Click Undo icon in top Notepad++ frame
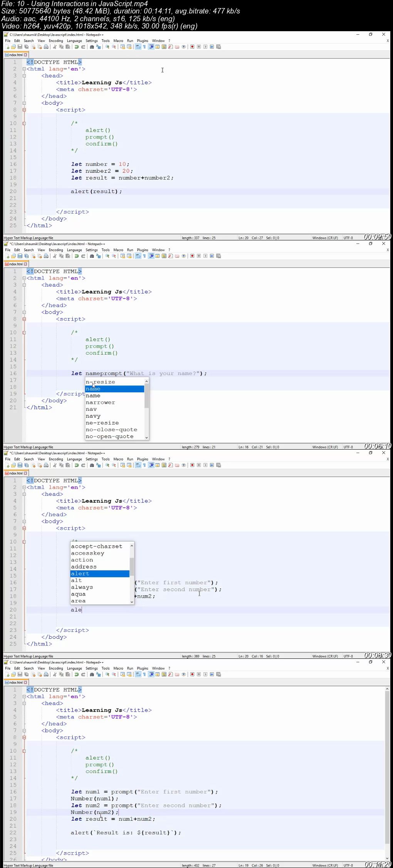The width and height of the screenshot is (393, 868). (x=76, y=47)
